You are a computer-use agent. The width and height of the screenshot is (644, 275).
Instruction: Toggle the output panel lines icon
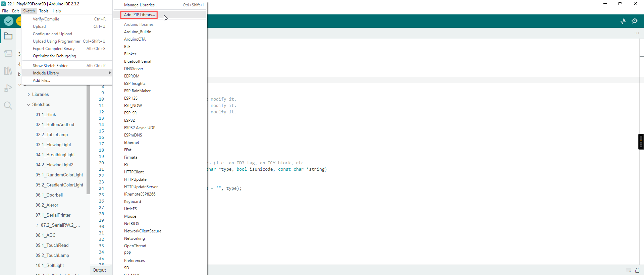click(629, 270)
